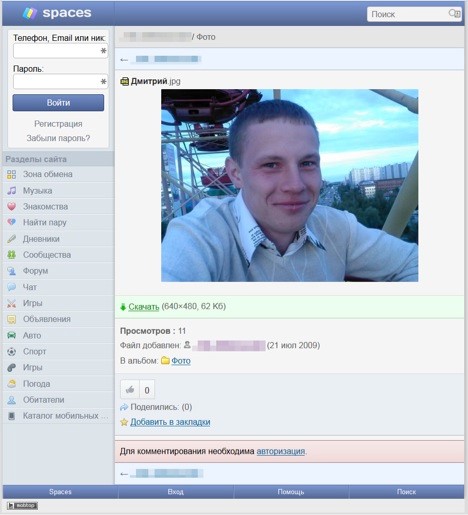
Task: Click the Скачать download link
Action: click(x=144, y=307)
